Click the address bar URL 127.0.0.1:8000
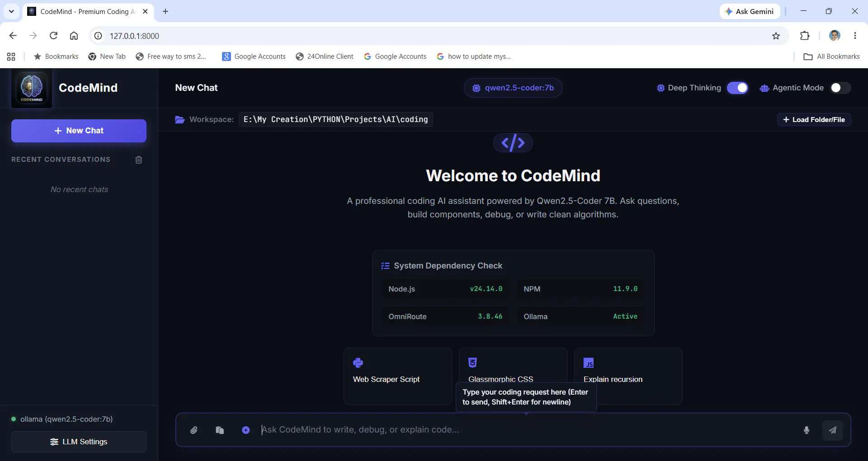Image resolution: width=868 pixels, height=461 pixels. coord(134,36)
